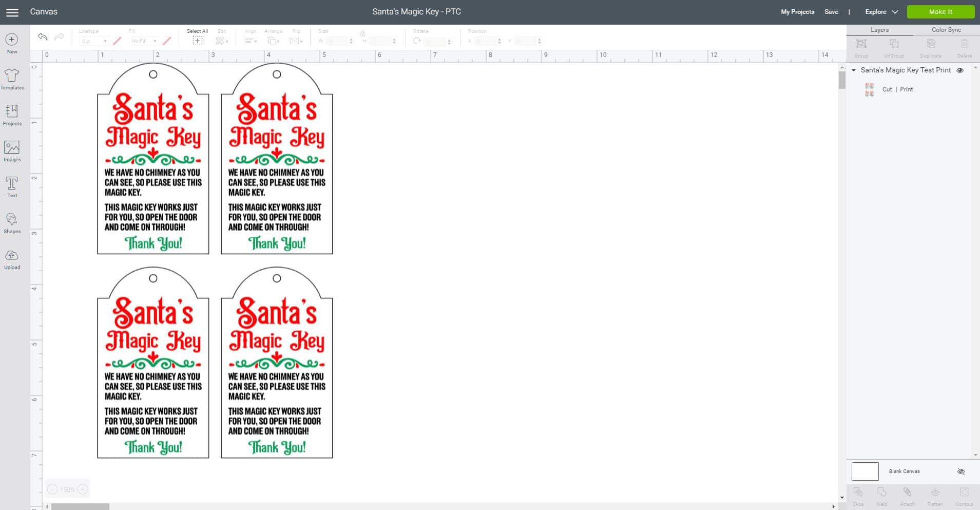The height and width of the screenshot is (510, 980).
Task: Open the Images library
Action: [12, 152]
